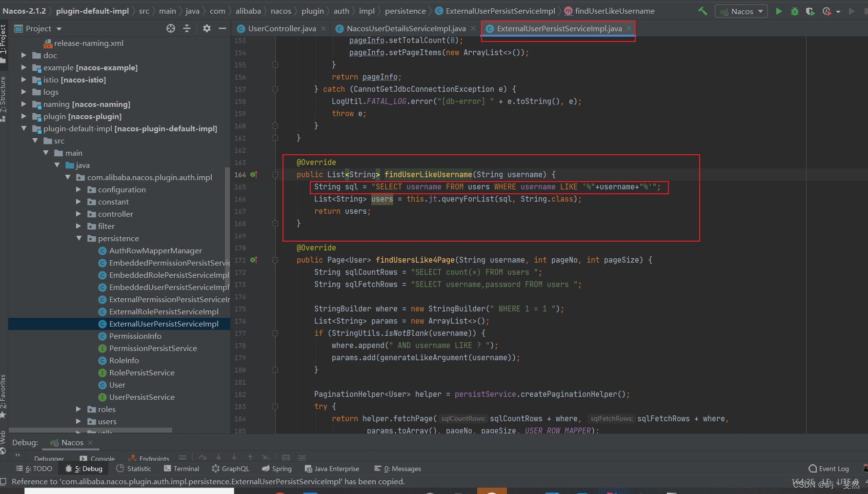Click Nacos-2.1.2 breadcrumb in navigation bar

pyautogui.click(x=24, y=11)
